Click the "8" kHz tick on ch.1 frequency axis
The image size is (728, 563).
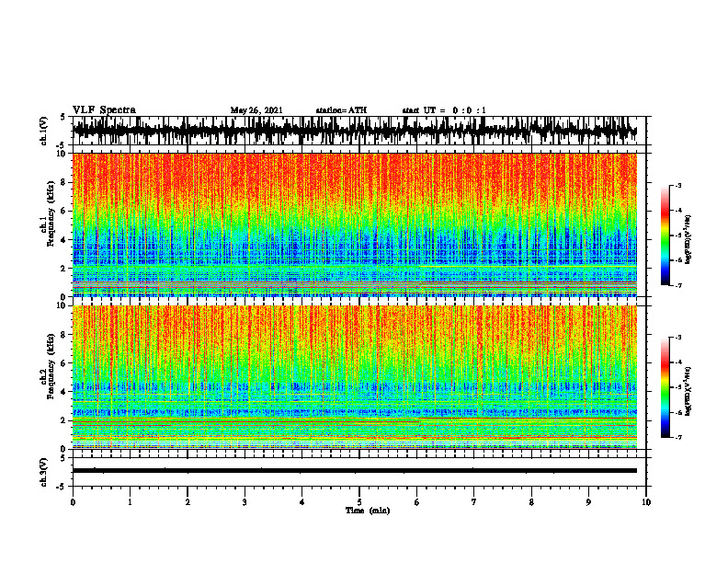coord(63,182)
